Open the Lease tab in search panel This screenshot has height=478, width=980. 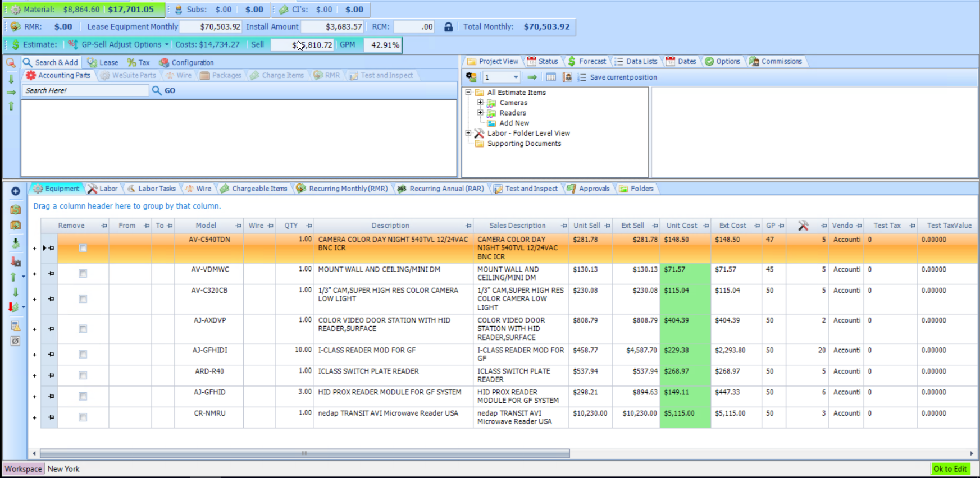click(103, 62)
